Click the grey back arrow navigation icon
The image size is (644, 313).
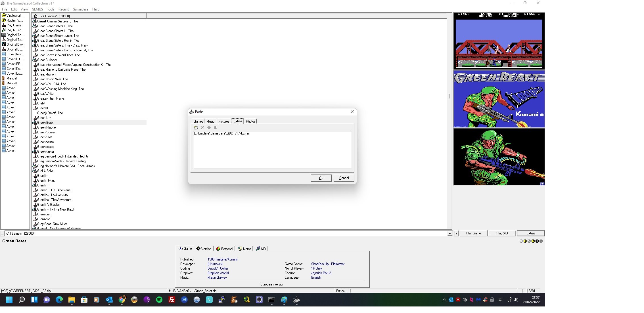point(521,241)
